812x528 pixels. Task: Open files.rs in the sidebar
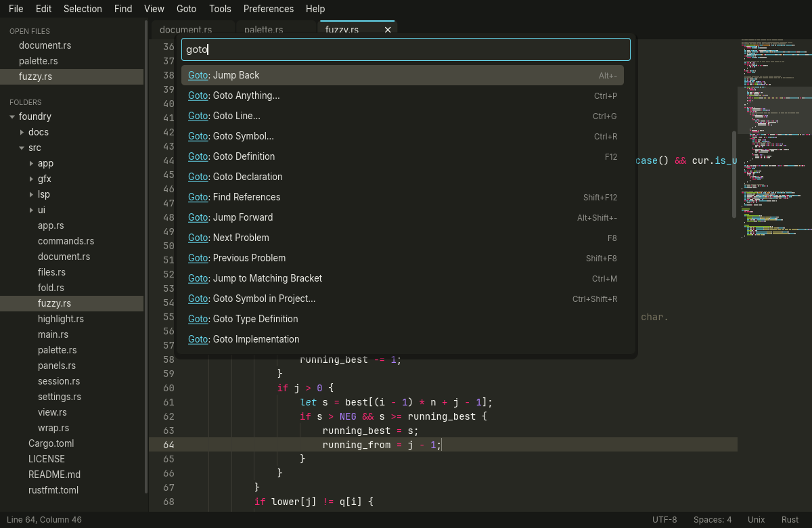click(72, 272)
